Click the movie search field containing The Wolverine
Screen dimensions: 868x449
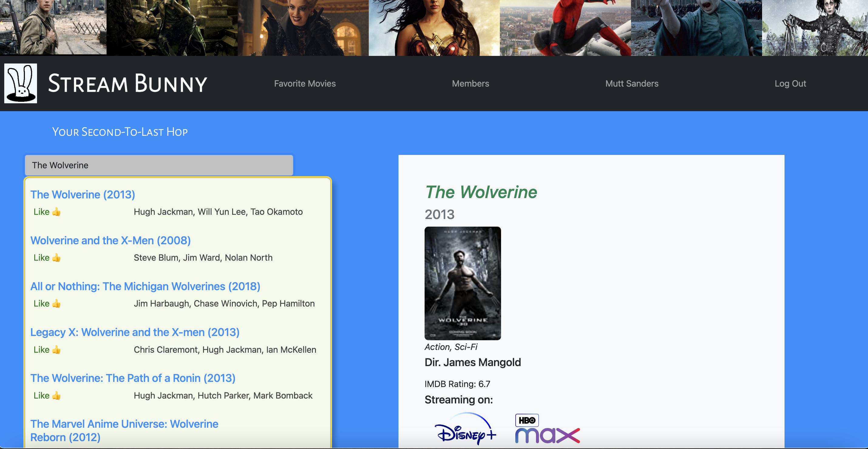[x=159, y=165]
